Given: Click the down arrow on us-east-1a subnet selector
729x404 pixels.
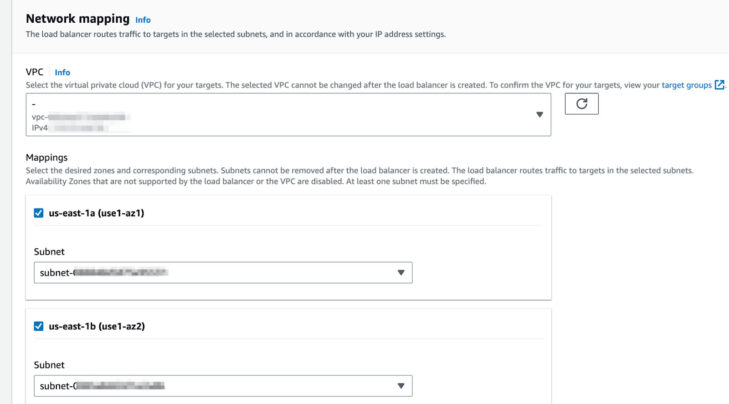Looking at the screenshot, I should (401, 272).
